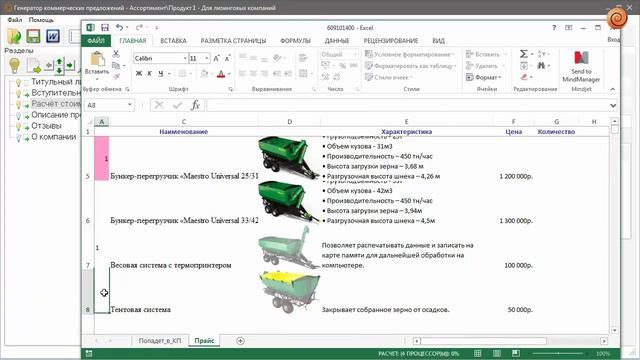Click the Excel Help question mark icon
640x360 pixels.
[554, 28]
